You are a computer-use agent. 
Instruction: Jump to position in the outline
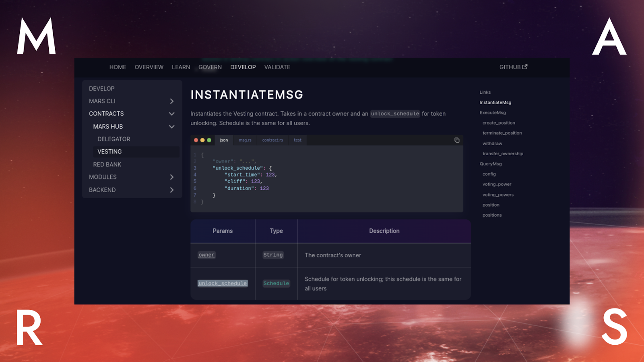click(x=491, y=205)
